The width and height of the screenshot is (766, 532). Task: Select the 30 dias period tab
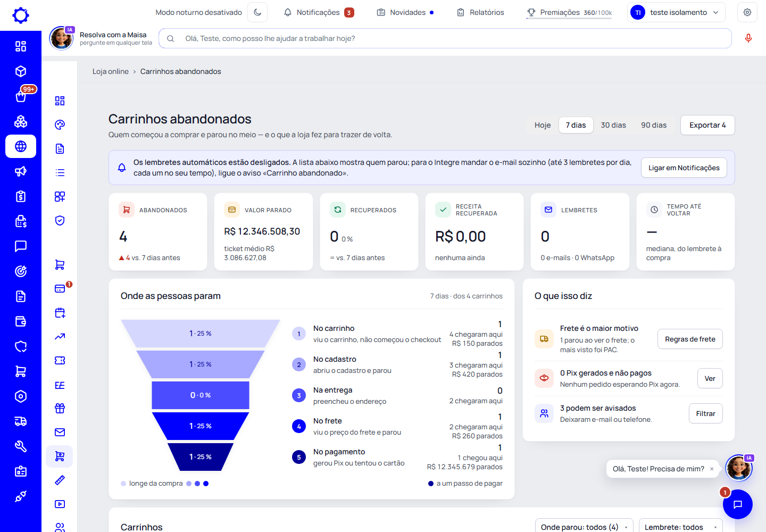[x=613, y=125]
